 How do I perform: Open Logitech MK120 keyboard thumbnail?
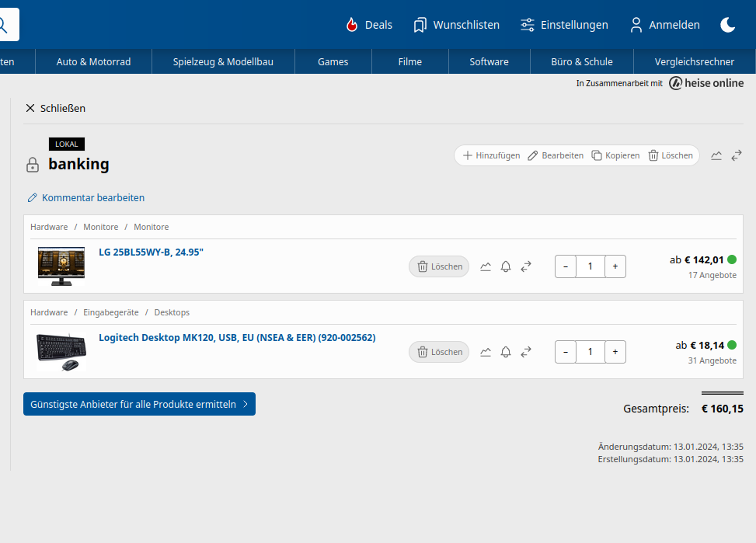click(x=61, y=352)
